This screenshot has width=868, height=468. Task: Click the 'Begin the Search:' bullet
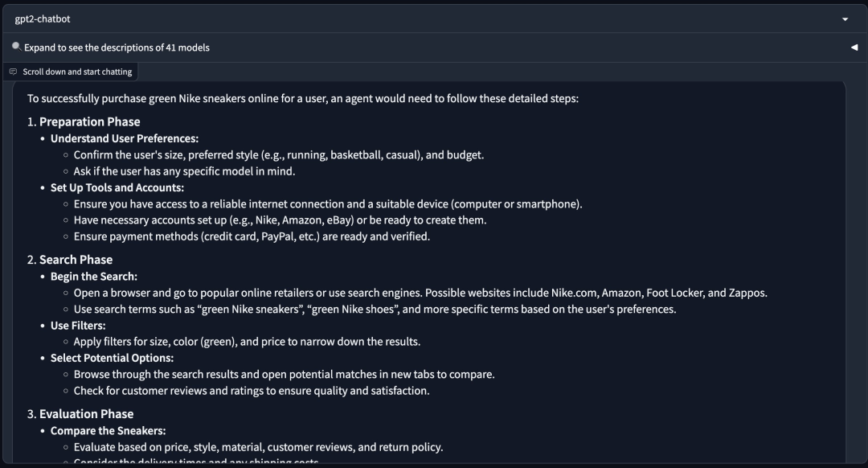click(x=93, y=277)
